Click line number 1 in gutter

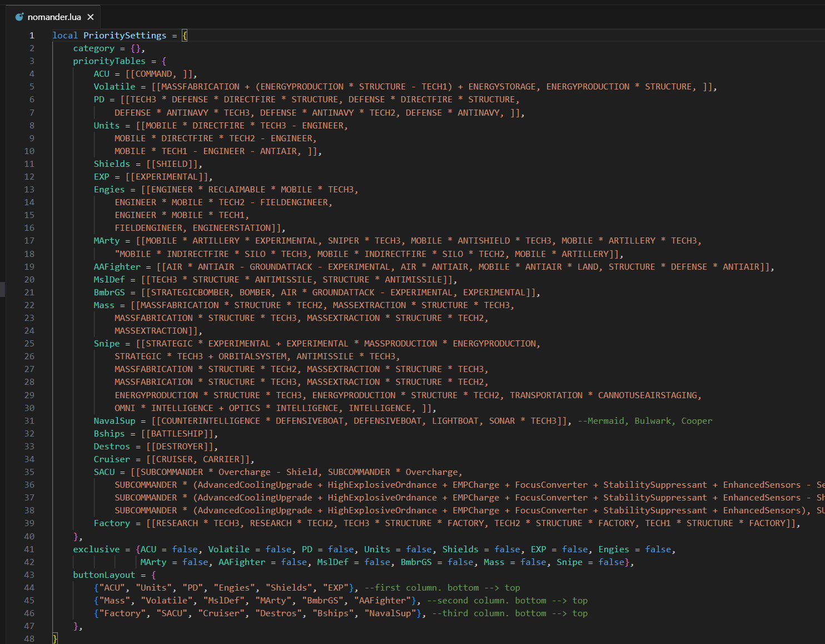[x=32, y=35]
